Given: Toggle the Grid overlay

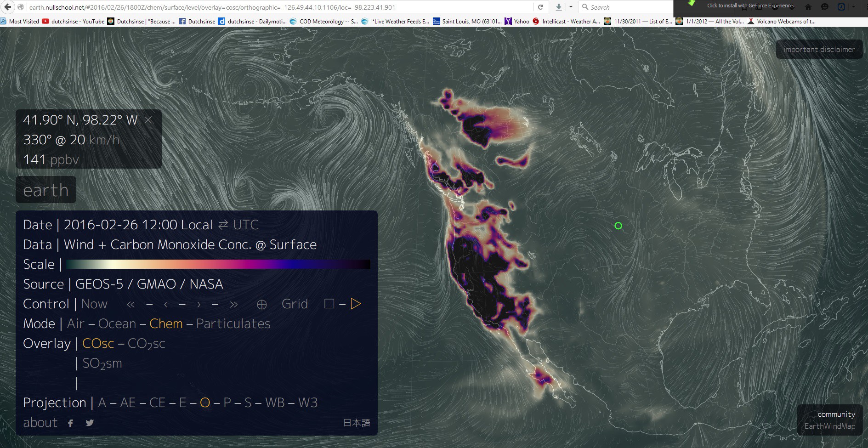Looking at the screenshot, I should pyautogui.click(x=295, y=304).
